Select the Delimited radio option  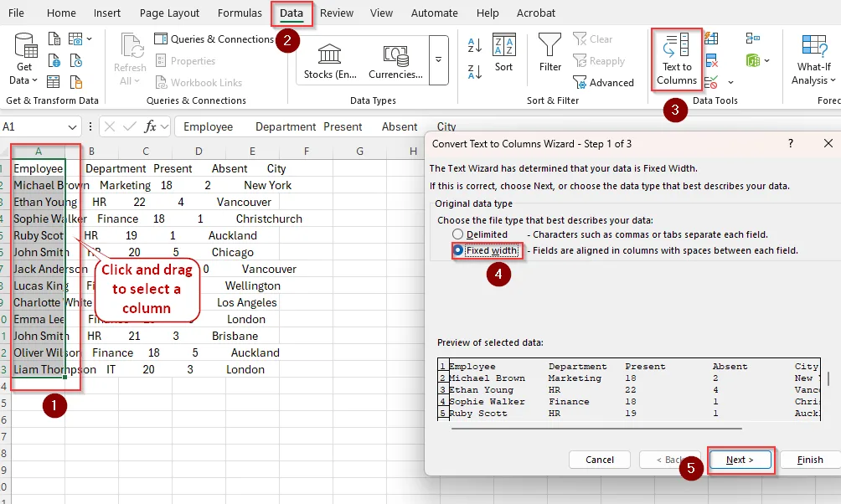457,234
